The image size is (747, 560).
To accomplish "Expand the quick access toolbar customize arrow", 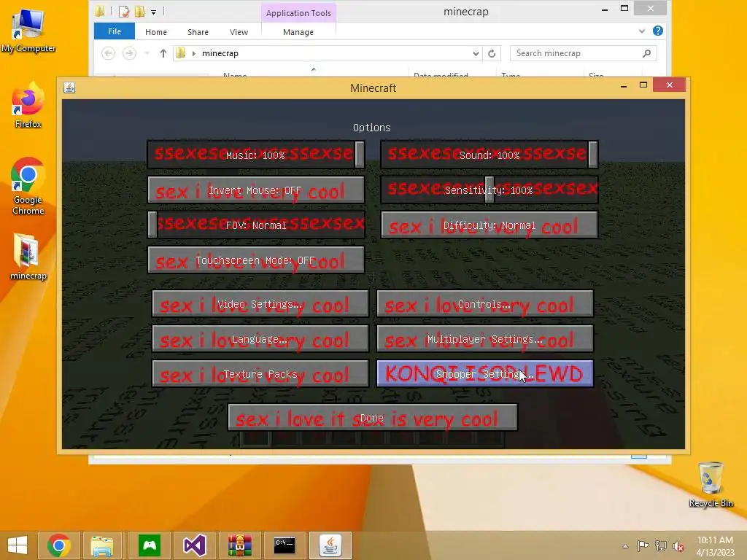I will click(153, 12).
